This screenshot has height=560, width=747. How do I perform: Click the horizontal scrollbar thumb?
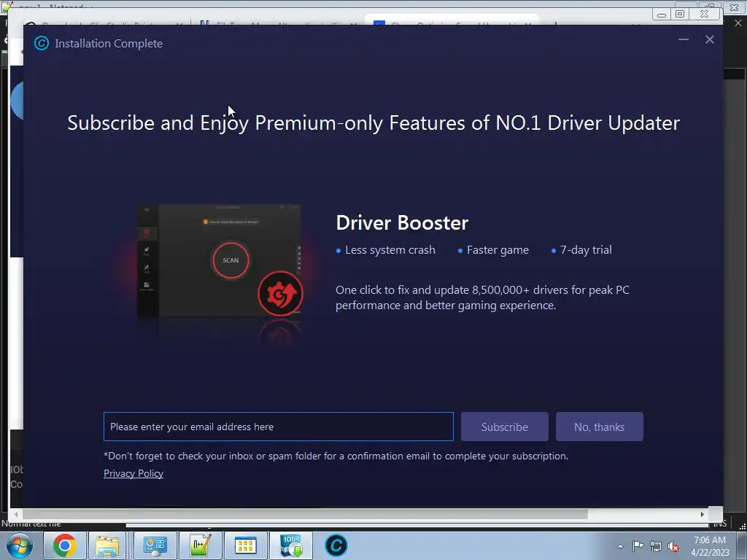point(305,514)
